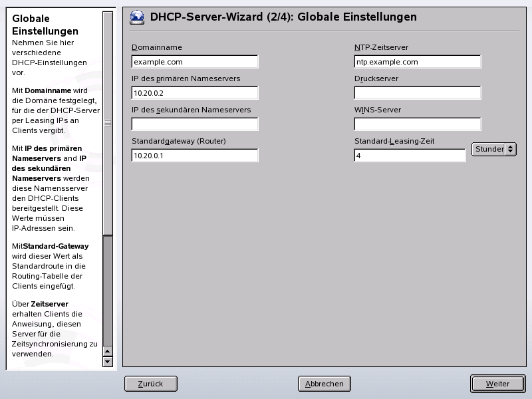532x399 pixels.
Task: Abort the wizard with Abbrechen
Action: click(x=325, y=384)
